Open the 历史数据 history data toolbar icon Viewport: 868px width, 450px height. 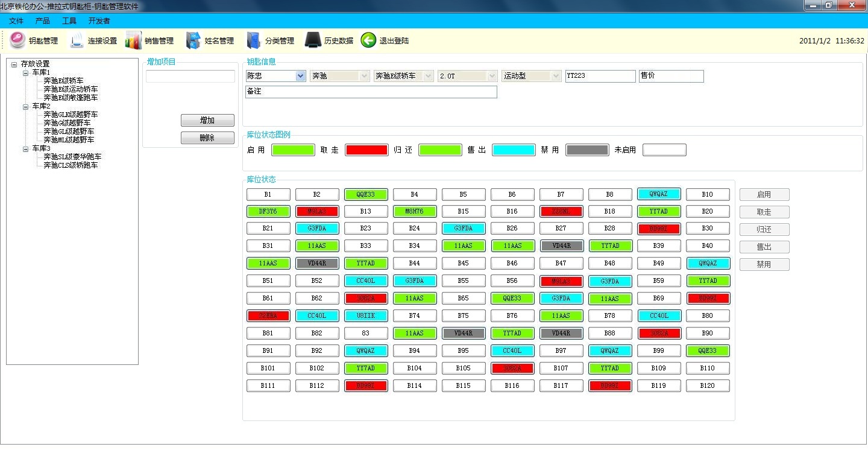(313, 40)
